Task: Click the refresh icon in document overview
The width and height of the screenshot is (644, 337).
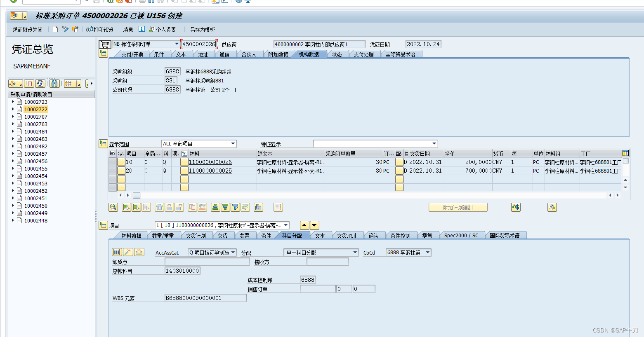Action: click(40, 84)
